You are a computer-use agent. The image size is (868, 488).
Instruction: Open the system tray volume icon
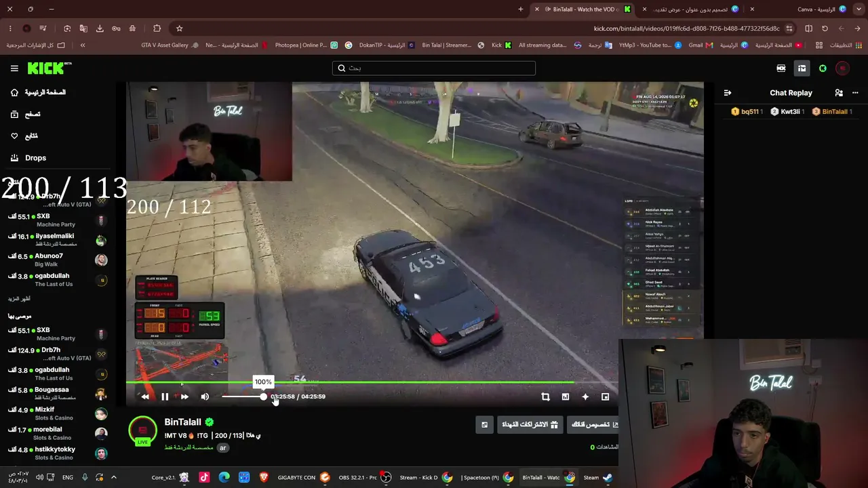39,477
